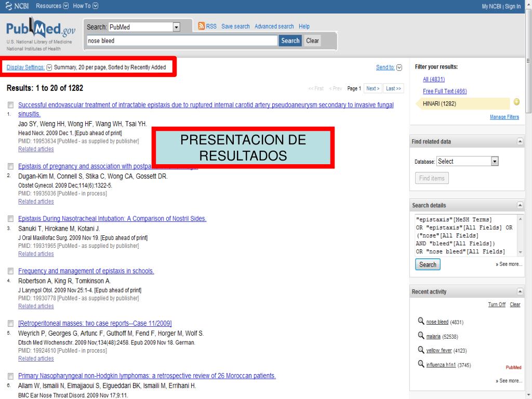This screenshot has height=399, width=532.
Task: Open Related articles for PMID 19930778
Action: click(x=36, y=306)
